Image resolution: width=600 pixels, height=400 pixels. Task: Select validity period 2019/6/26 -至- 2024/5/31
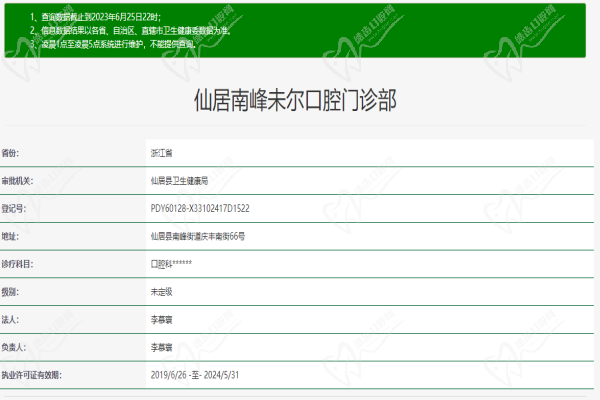point(195,375)
